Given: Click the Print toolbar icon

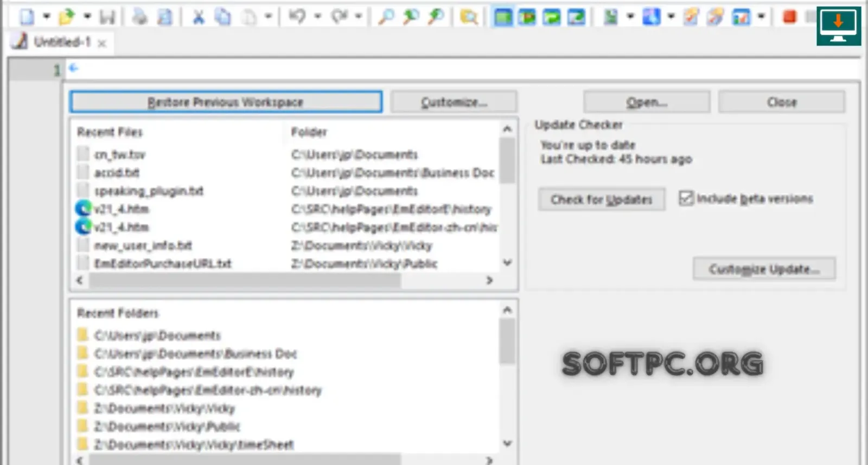Looking at the screenshot, I should click(140, 17).
